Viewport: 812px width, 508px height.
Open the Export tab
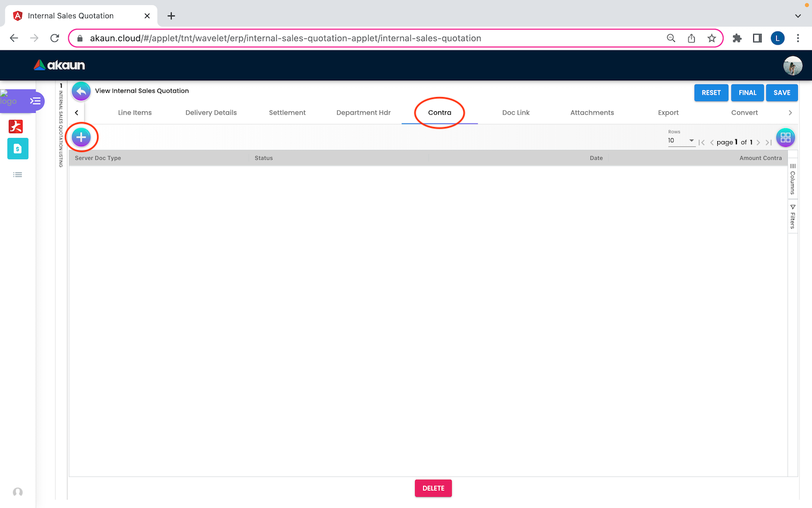pyautogui.click(x=668, y=113)
